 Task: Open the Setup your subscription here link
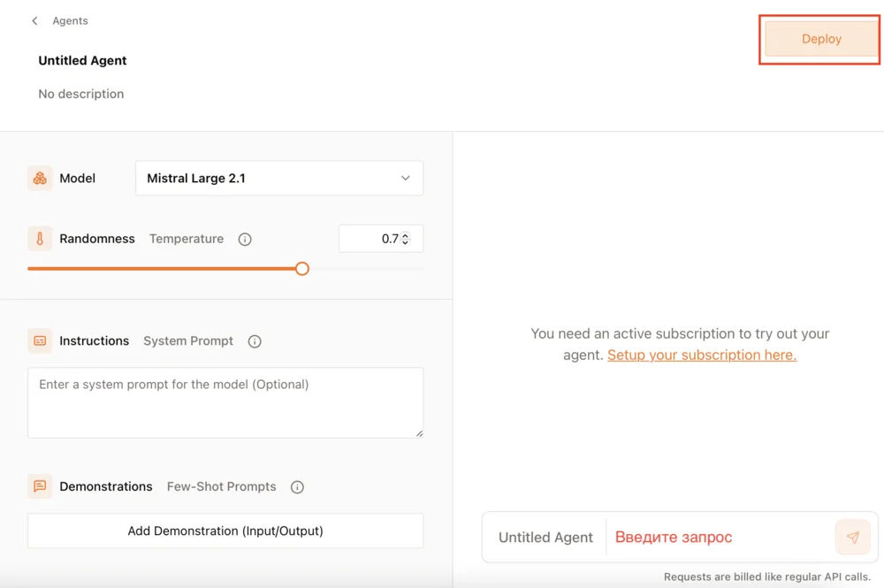[701, 355]
